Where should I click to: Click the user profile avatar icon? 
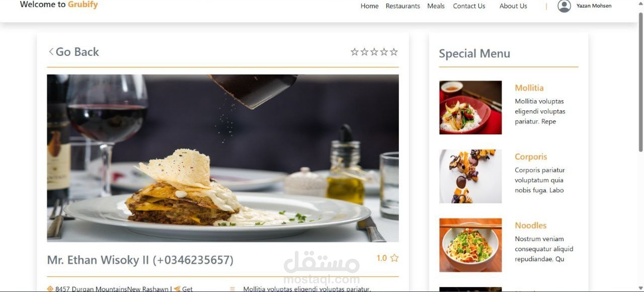click(565, 6)
